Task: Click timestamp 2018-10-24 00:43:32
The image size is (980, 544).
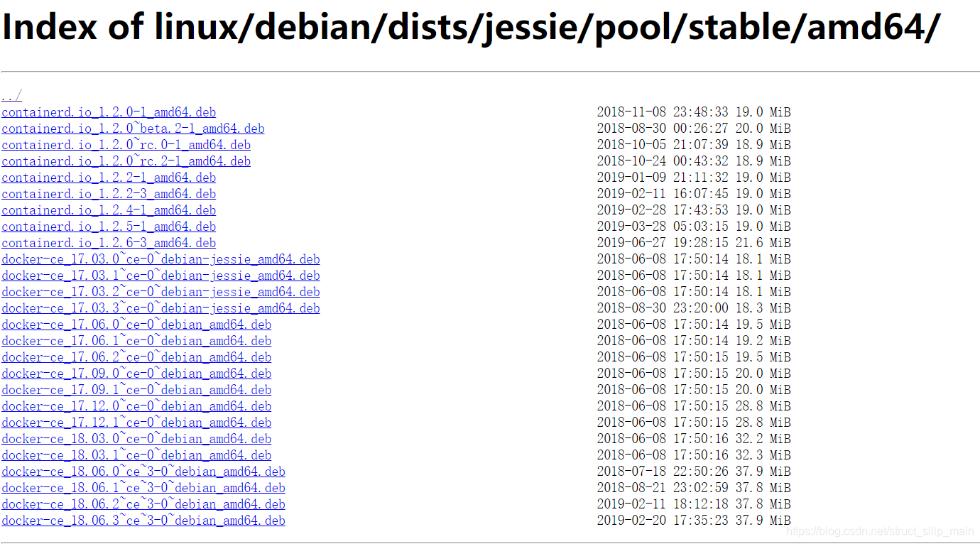Action: coord(663,161)
